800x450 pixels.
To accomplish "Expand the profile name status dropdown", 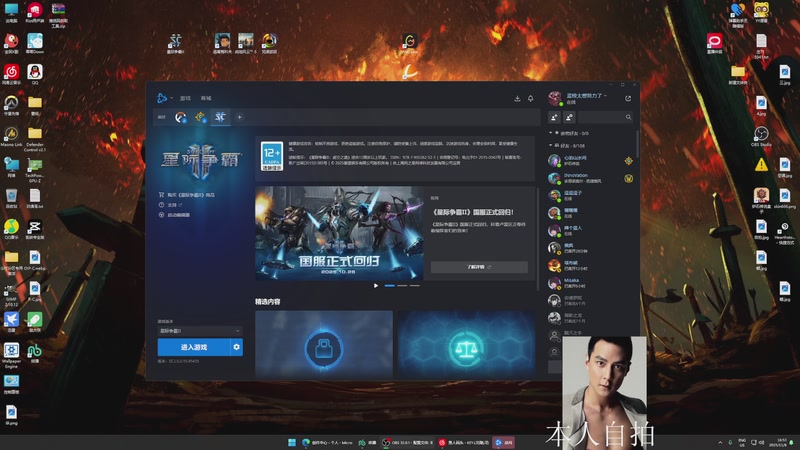I will click(587, 95).
